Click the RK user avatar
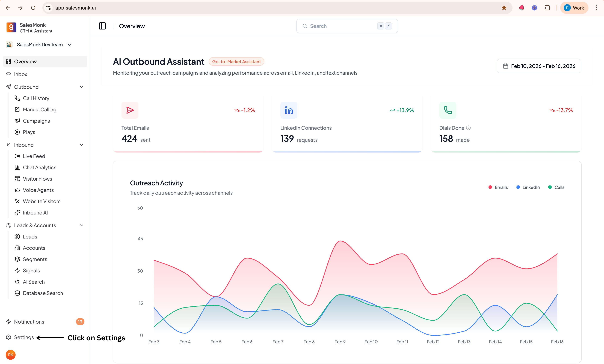 coord(11,355)
